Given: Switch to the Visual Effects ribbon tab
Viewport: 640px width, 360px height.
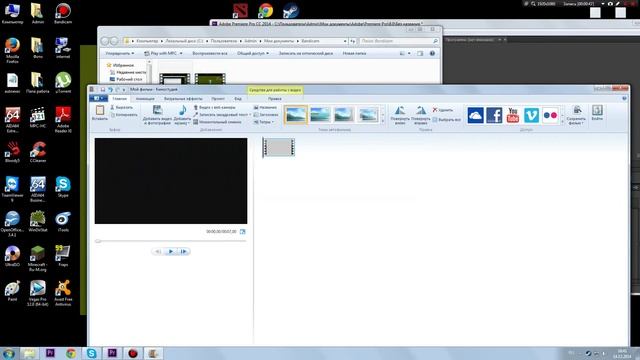Looking at the screenshot, I should coord(183,99).
